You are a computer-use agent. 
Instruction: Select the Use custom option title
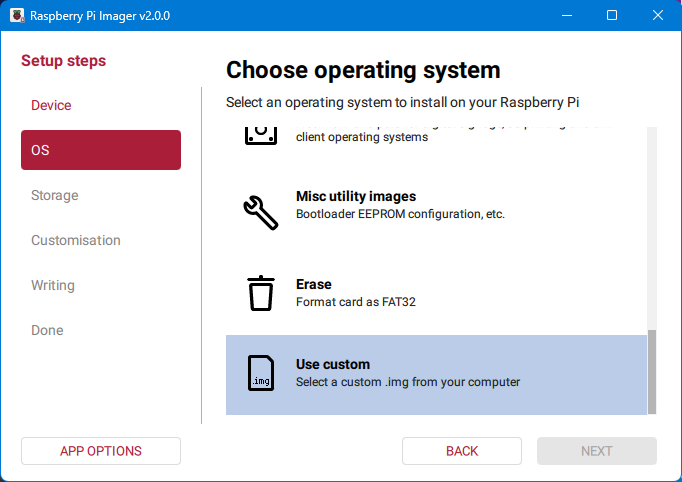click(x=333, y=364)
